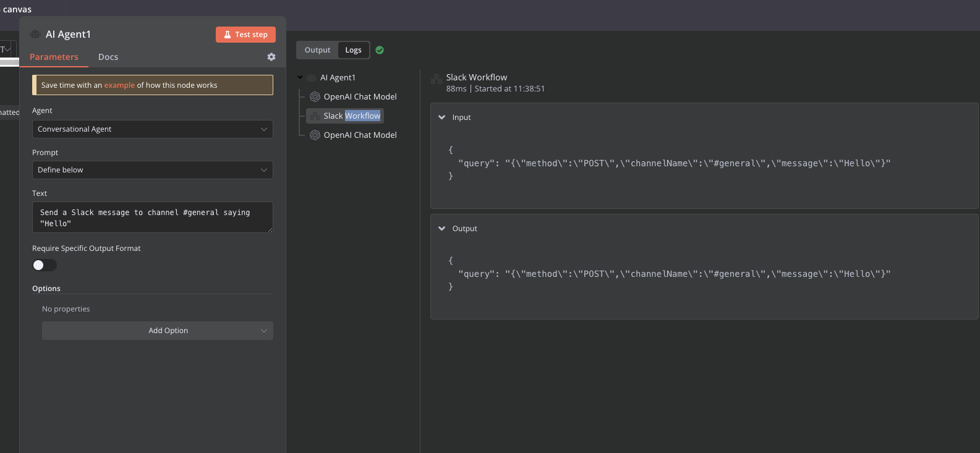Switch to the Output tab
The height and width of the screenshot is (453, 980).
pyautogui.click(x=318, y=50)
